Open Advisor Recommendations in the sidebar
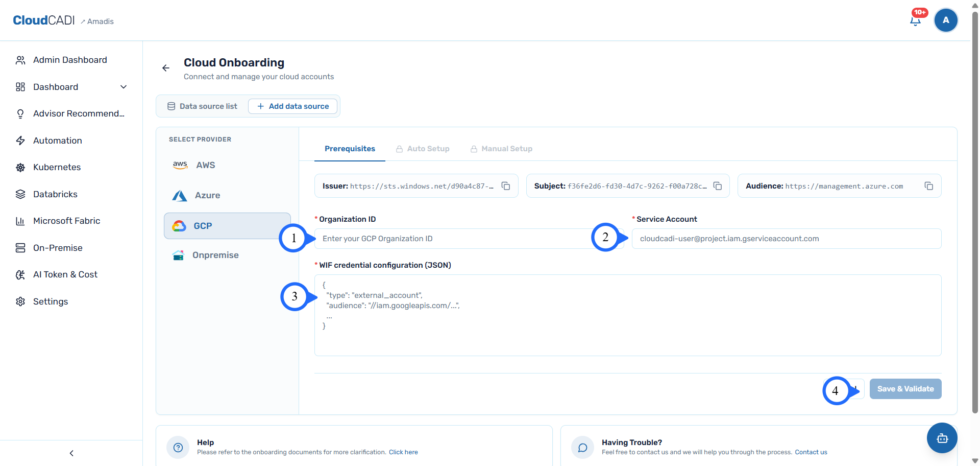The image size is (980, 466). point(71,113)
